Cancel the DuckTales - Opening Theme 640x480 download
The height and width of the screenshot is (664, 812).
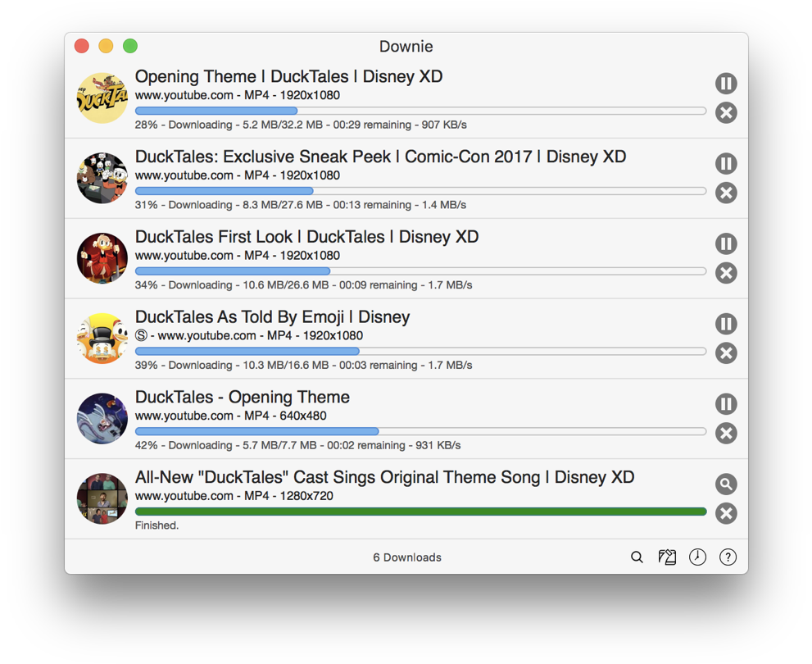click(725, 434)
